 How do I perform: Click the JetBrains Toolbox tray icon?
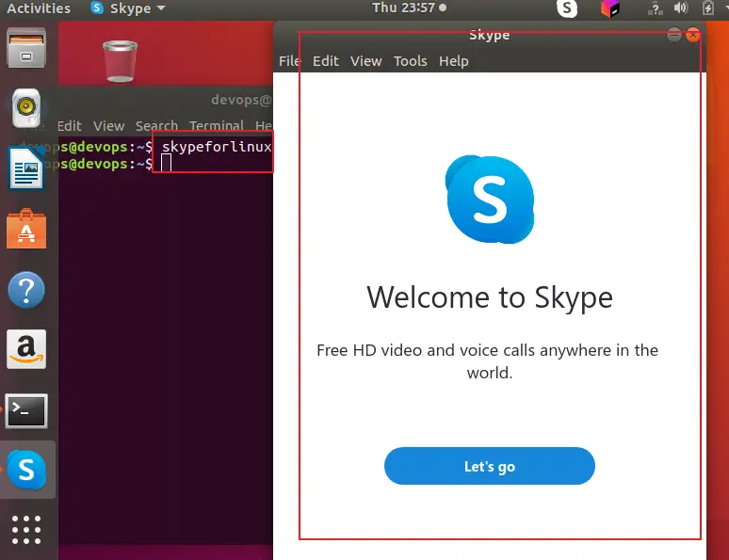(x=610, y=8)
